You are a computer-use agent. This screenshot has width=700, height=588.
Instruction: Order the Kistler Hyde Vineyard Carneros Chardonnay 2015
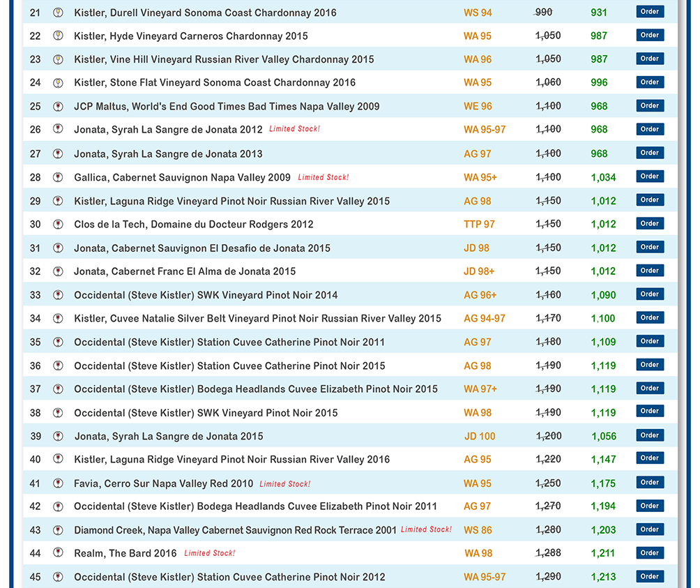[650, 35]
